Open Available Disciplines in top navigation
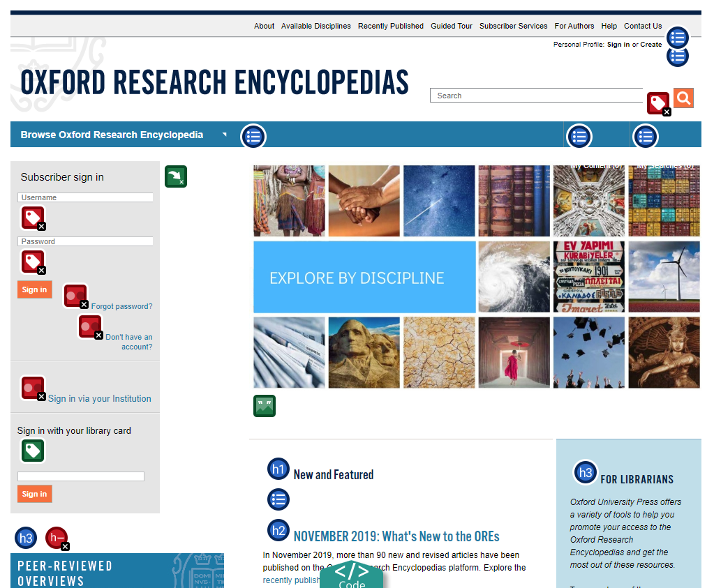The image size is (714, 588). (316, 26)
